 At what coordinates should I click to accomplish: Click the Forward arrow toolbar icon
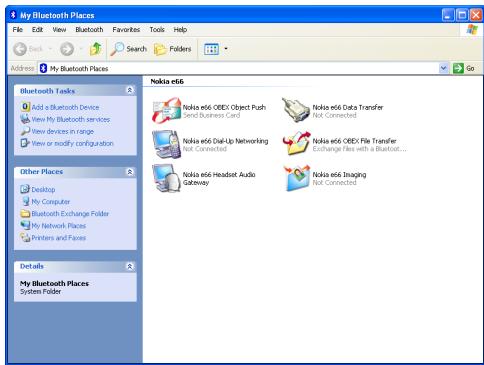click(67, 49)
